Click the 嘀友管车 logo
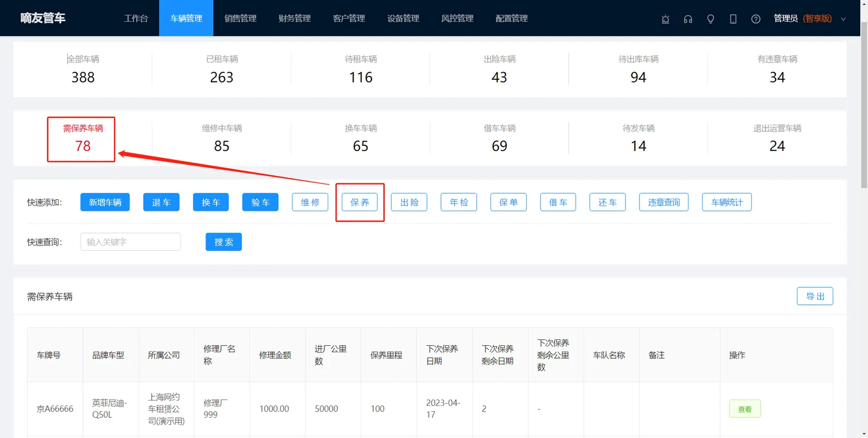Viewport: 868px width, 438px height. 43,18
